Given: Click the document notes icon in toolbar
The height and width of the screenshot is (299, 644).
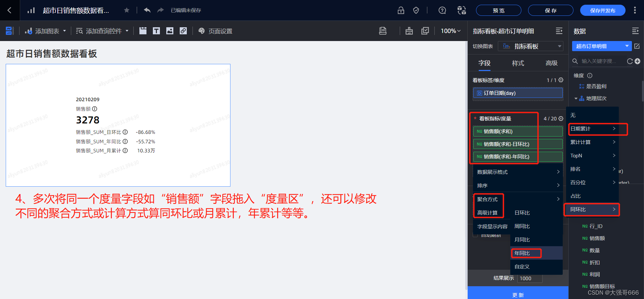Looking at the screenshot, I should pos(383,31).
